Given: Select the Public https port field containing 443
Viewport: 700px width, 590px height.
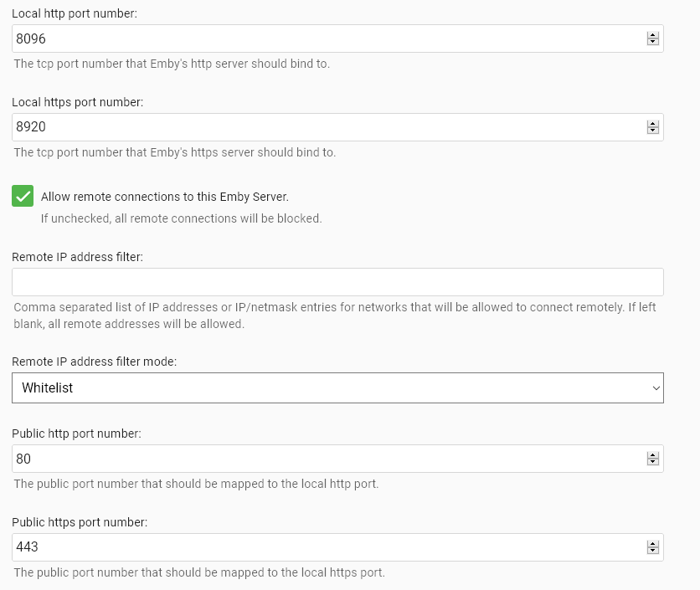Looking at the screenshot, I should click(x=327, y=547).
